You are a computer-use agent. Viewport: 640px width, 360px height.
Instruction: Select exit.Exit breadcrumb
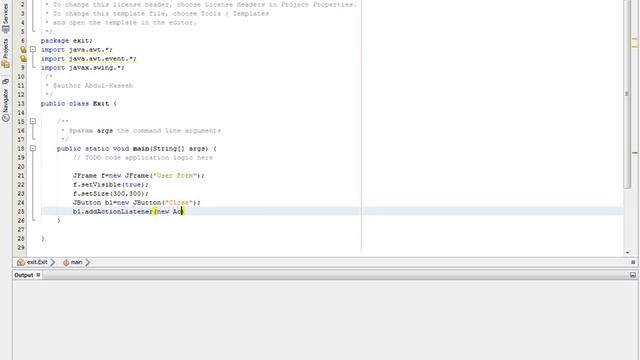(37, 262)
